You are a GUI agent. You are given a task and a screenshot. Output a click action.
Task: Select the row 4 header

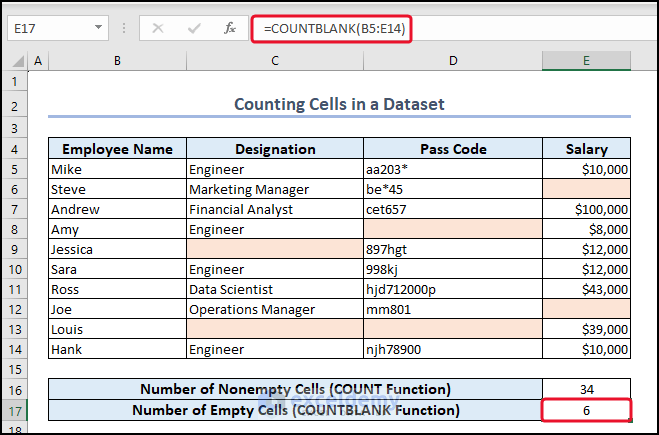pyautogui.click(x=14, y=149)
